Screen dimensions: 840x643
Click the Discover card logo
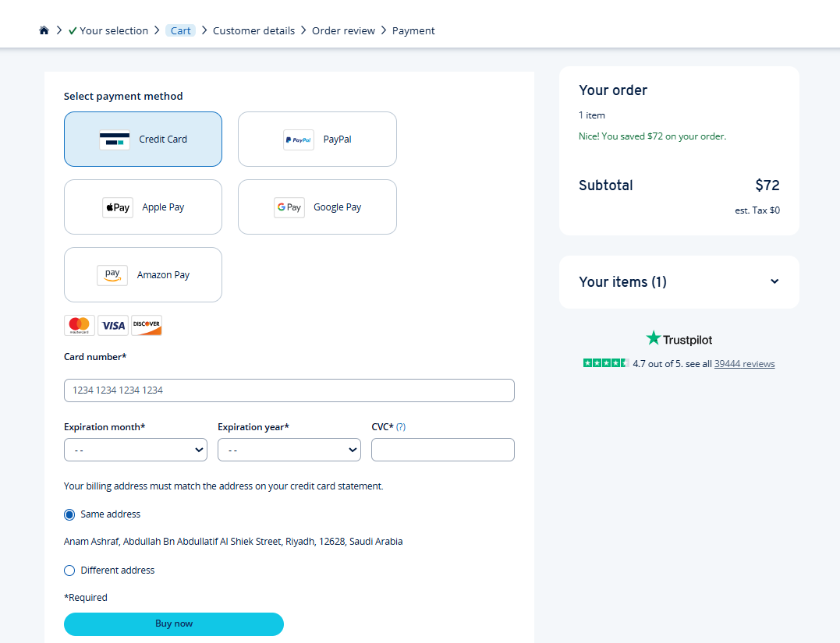(x=147, y=326)
